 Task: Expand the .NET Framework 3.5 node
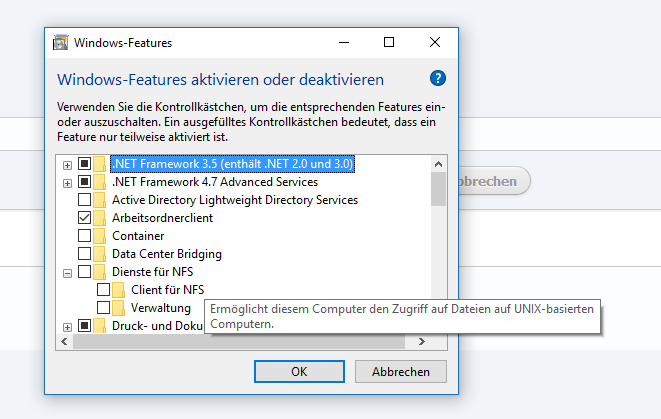[67, 165]
